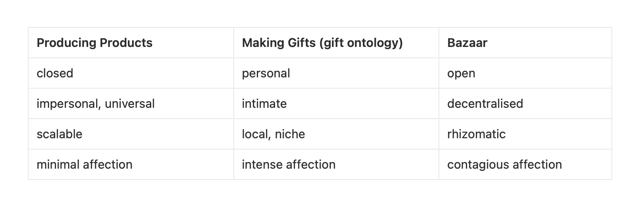This screenshot has width=644, height=213.
Task: Click the word 'local,' in the table
Action: [x=256, y=134]
